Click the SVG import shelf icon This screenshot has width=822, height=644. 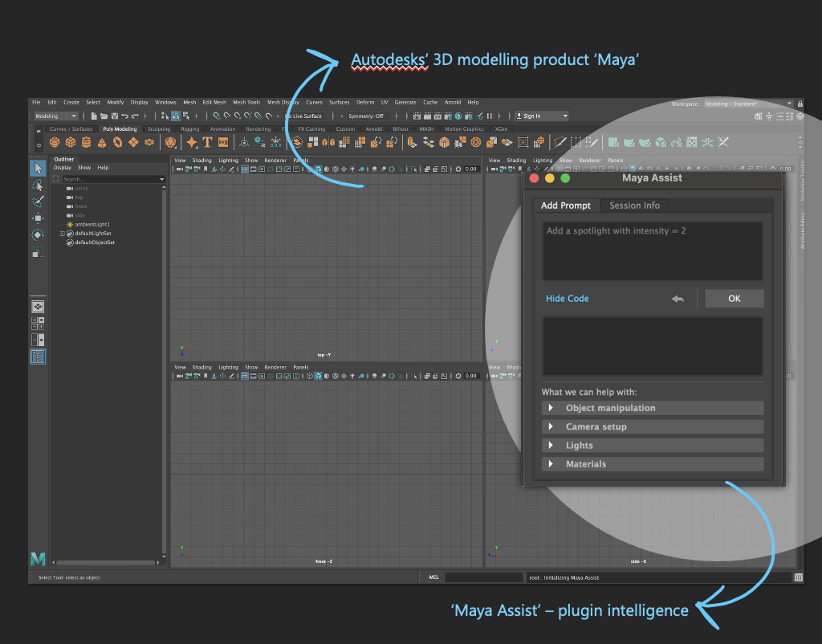coord(223,142)
